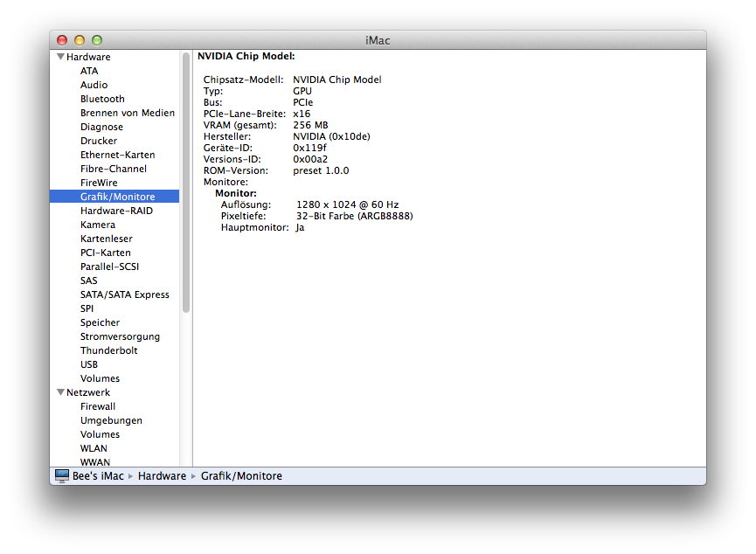Image resolution: width=756 pixels, height=554 pixels.
Task: Click the Hardware category label
Action: click(89, 57)
